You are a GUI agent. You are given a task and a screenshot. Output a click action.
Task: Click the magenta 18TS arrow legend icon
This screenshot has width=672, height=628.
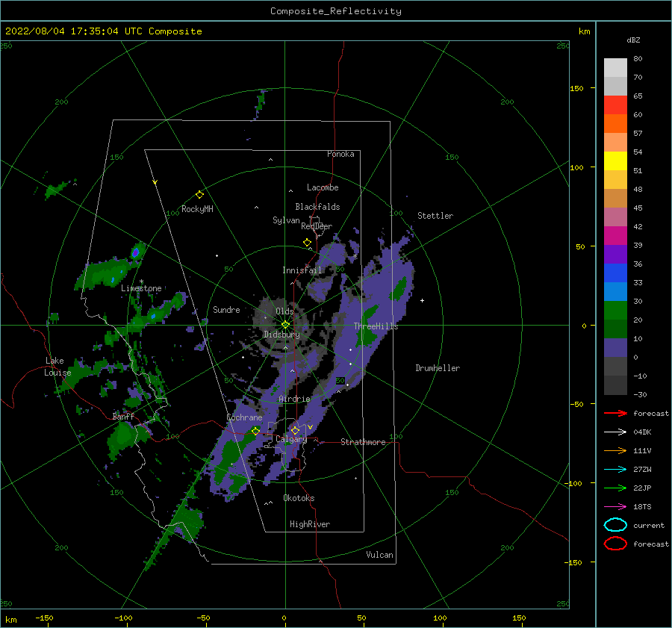(x=615, y=507)
